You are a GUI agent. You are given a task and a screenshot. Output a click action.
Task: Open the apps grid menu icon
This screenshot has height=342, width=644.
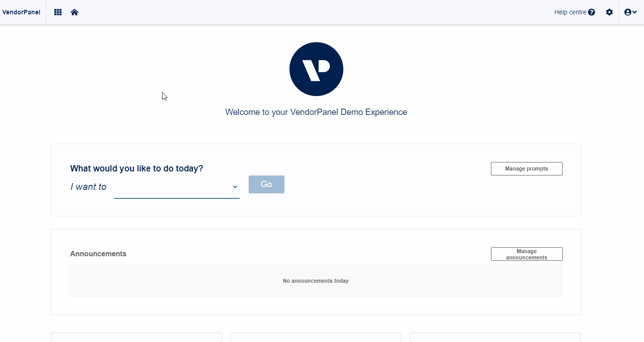[58, 12]
